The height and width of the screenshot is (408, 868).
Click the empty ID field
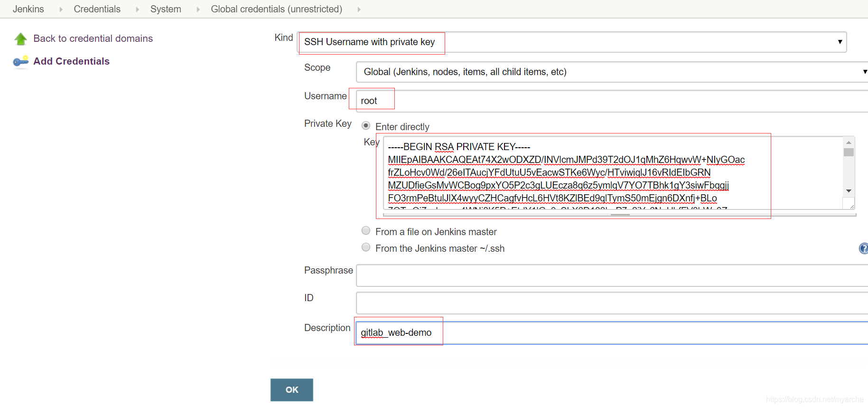click(612, 303)
